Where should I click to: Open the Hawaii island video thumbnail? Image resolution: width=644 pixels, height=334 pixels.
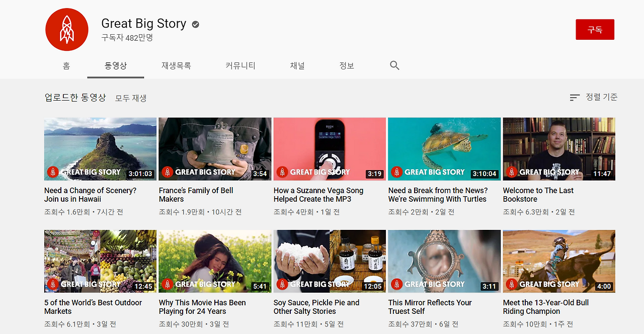100,149
